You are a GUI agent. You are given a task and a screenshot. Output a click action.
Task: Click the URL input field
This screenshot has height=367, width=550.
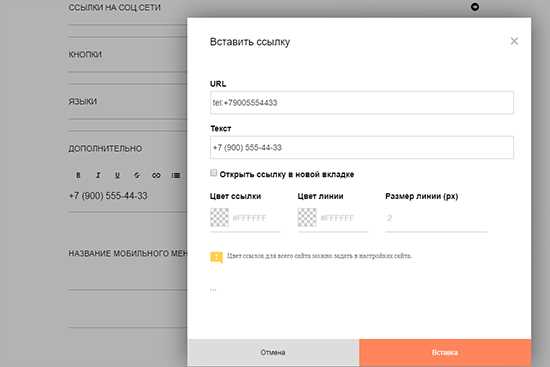pos(362,102)
